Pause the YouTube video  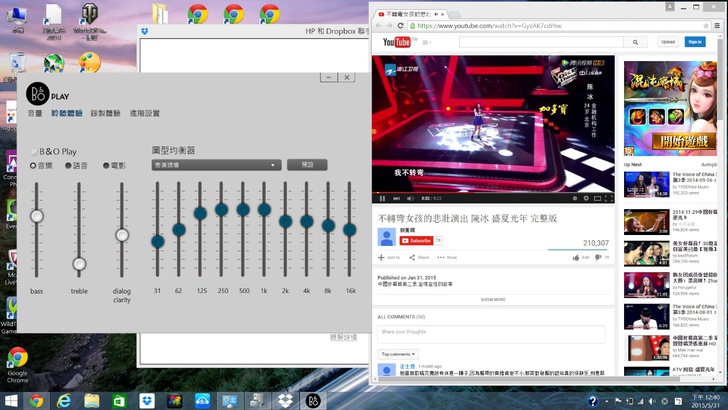coord(382,198)
